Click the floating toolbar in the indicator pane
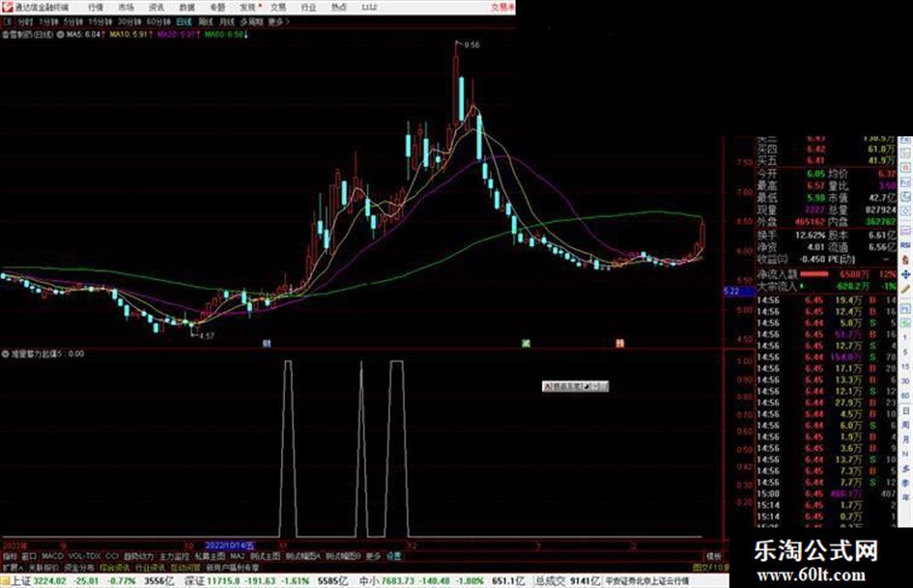The image size is (913, 588). pyautogui.click(x=575, y=386)
